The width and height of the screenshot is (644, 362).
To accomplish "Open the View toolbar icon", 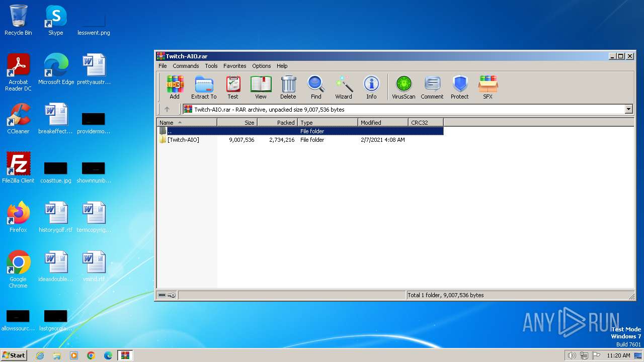I will (261, 87).
